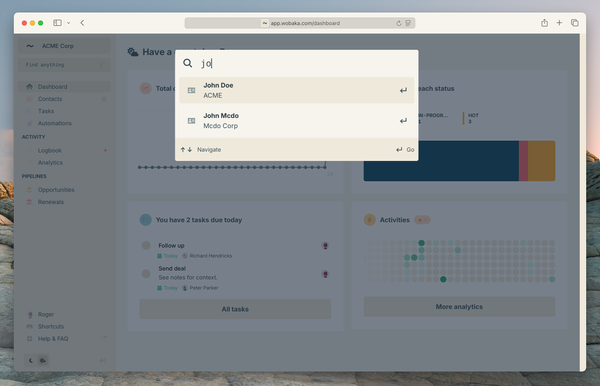Check off the Send deal task

point(146,274)
